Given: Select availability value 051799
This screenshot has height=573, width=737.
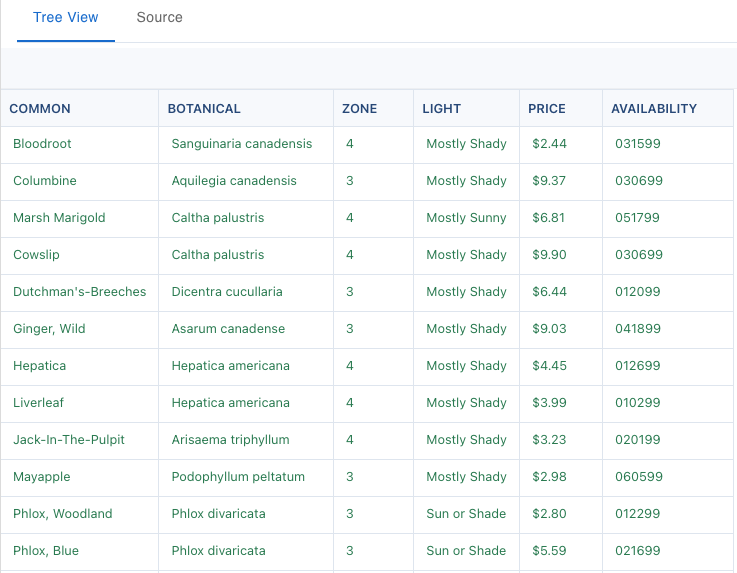Looking at the screenshot, I should pos(668,218).
